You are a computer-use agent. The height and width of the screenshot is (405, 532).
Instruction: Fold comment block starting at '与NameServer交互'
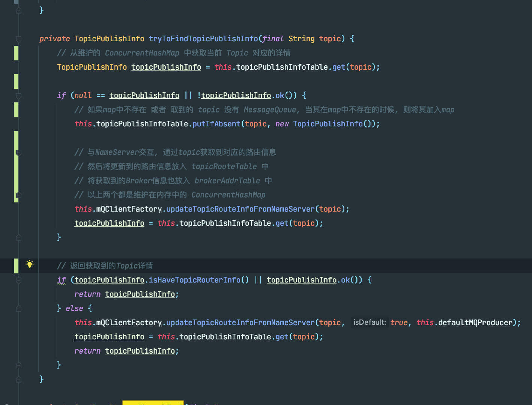[18, 153]
